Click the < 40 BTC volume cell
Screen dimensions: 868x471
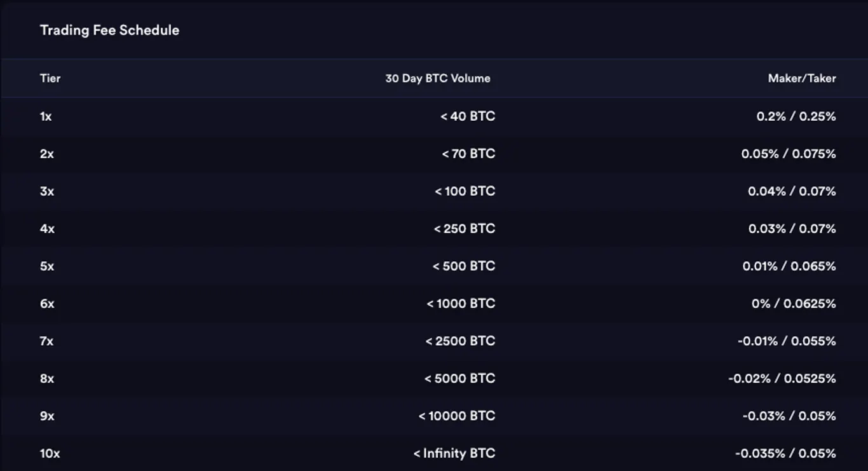point(468,116)
